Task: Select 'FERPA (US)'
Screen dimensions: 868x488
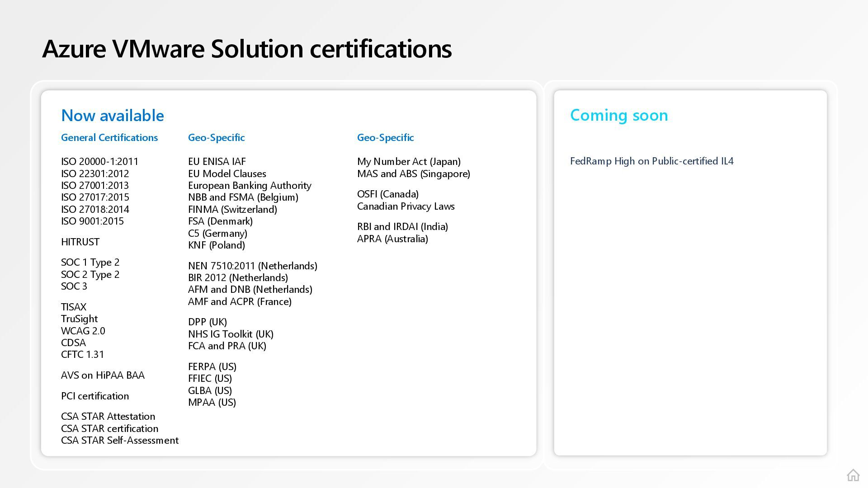Action: 212,367
